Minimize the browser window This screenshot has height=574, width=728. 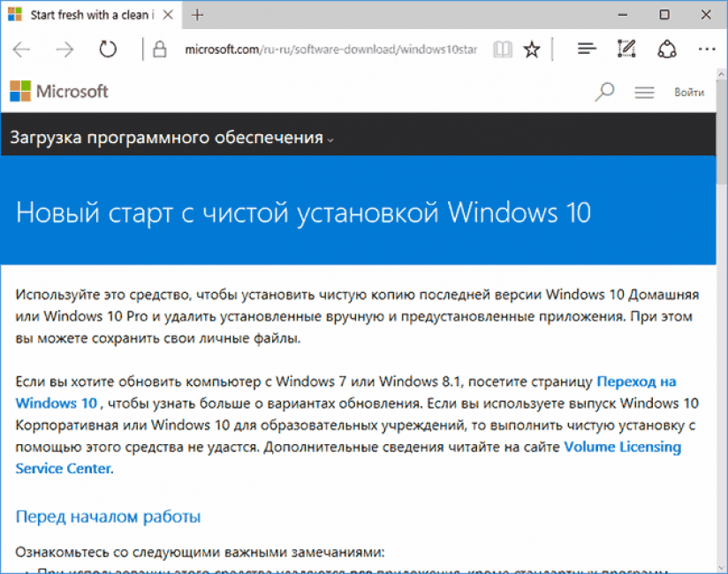tap(623, 15)
